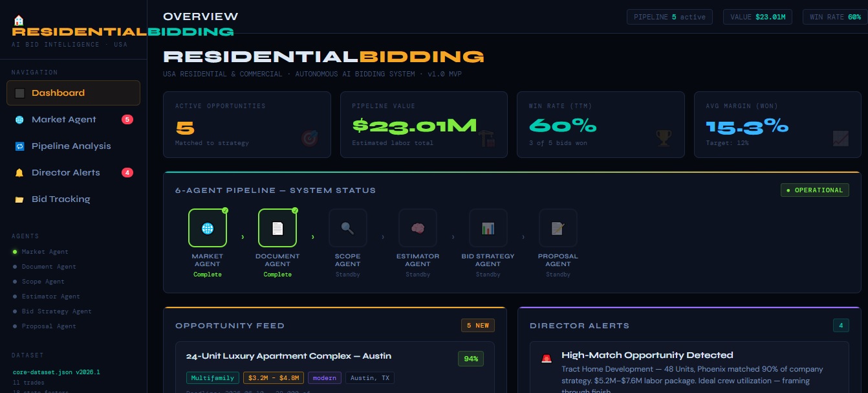Select Proposal Agent in the Agents list
The image size is (868, 393).
tap(49, 326)
